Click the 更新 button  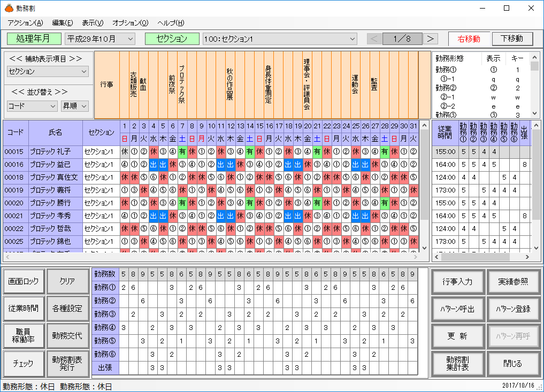click(457, 336)
